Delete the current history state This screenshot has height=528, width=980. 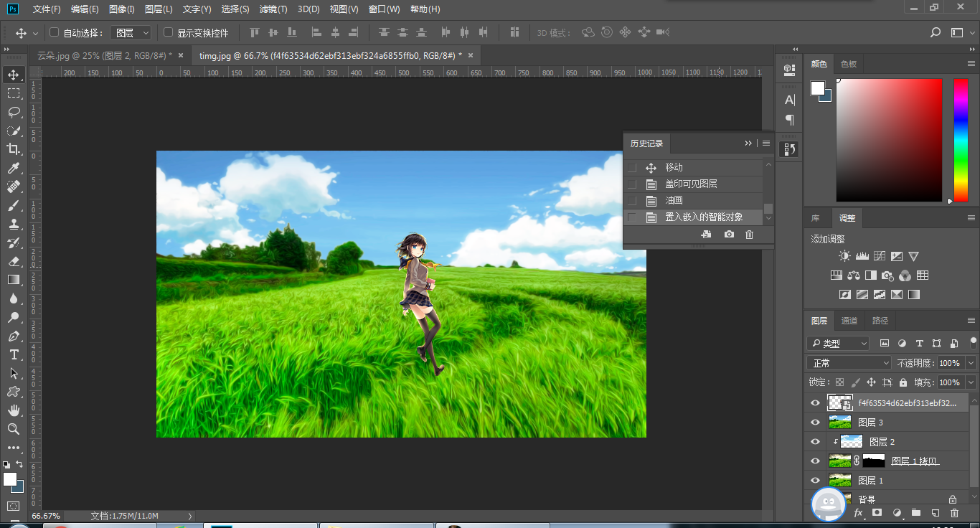click(x=749, y=235)
